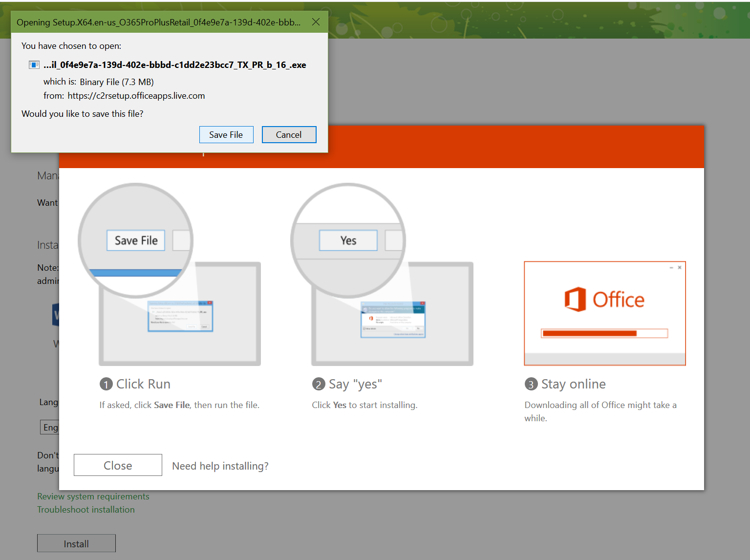Click the Office logo in step 3 image
Viewport: 750px width, 560px height.
tap(604, 299)
